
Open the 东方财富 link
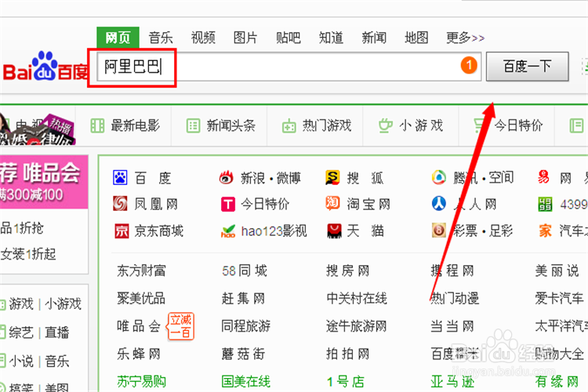(x=141, y=270)
